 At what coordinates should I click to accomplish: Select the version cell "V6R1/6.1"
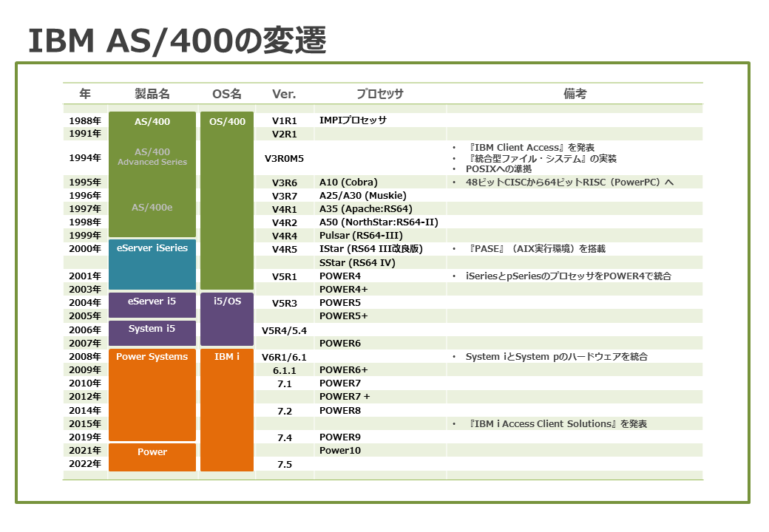pos(285,357)
